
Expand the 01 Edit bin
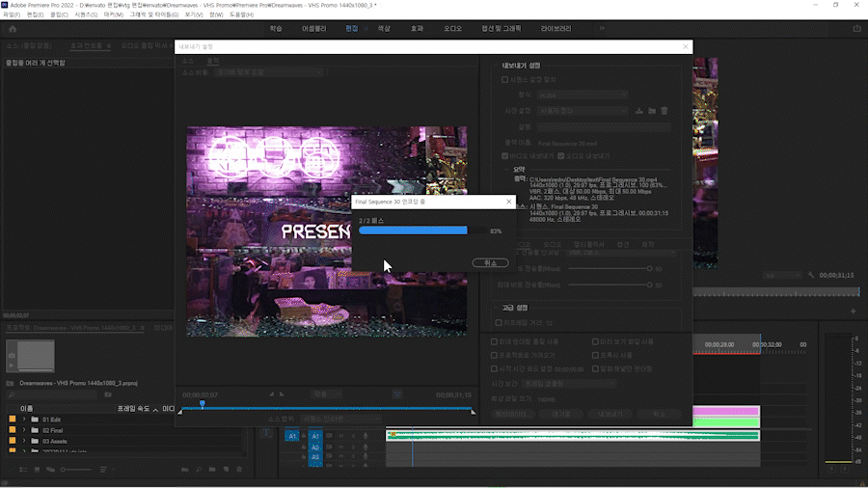point(24,420)
